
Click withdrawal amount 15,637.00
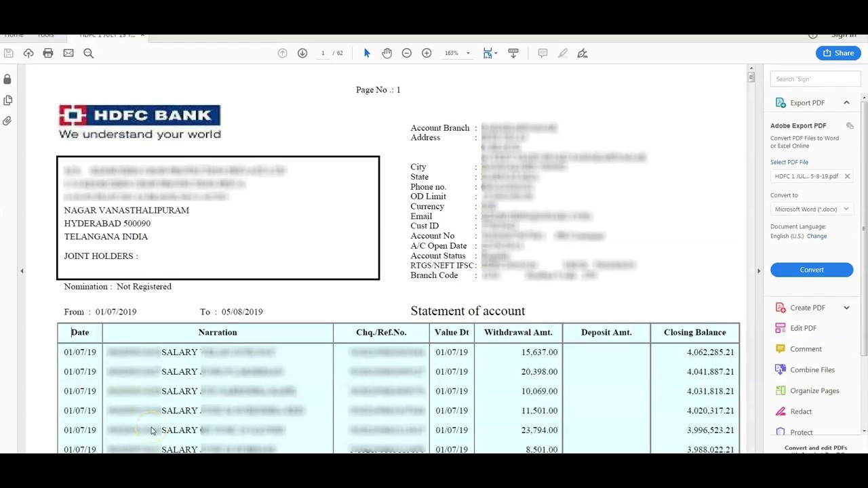[x=539, y=352]
